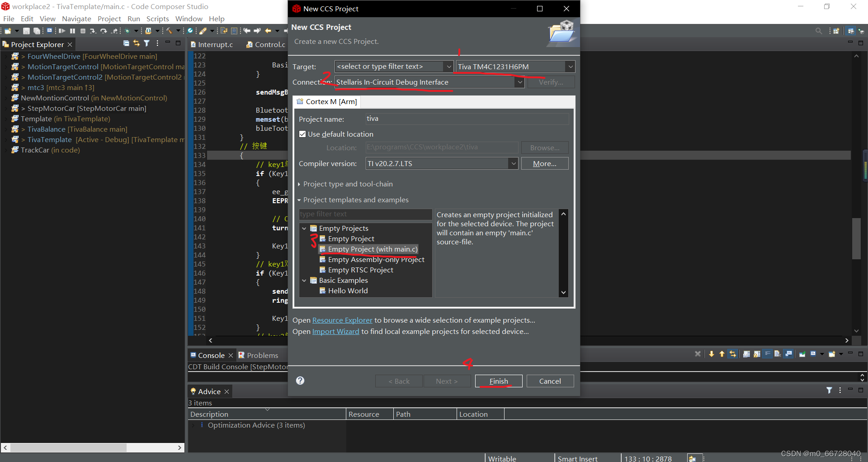868x462 pixels.
Task: Open the Target filter dropdown
Action: (x=448, y=67)
